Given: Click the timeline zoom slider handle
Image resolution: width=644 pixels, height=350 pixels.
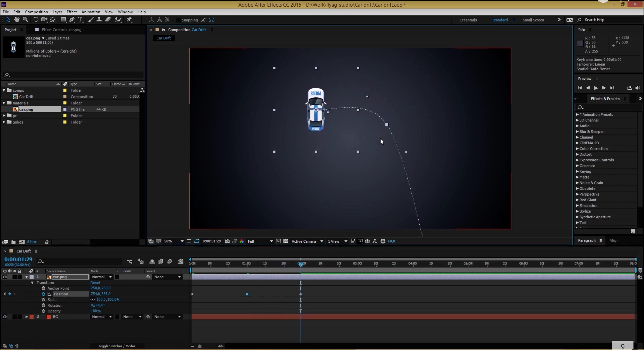Looking at the screenshot, I should click(200, 346).
